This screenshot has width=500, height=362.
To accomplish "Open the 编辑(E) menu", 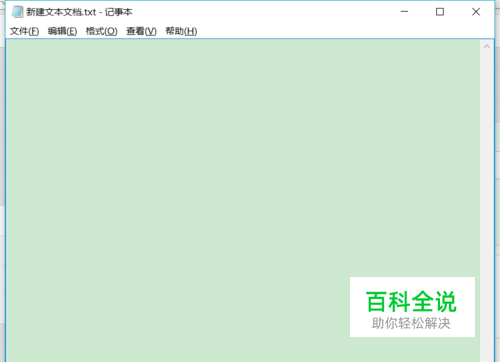I will [x=62, y=31].
